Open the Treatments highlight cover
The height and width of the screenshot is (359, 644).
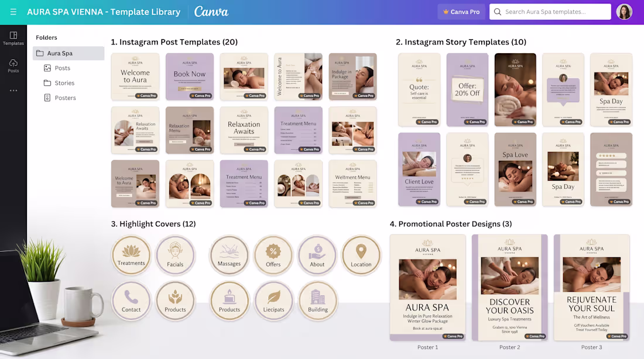pyautogui.click(x=131, y=255)
